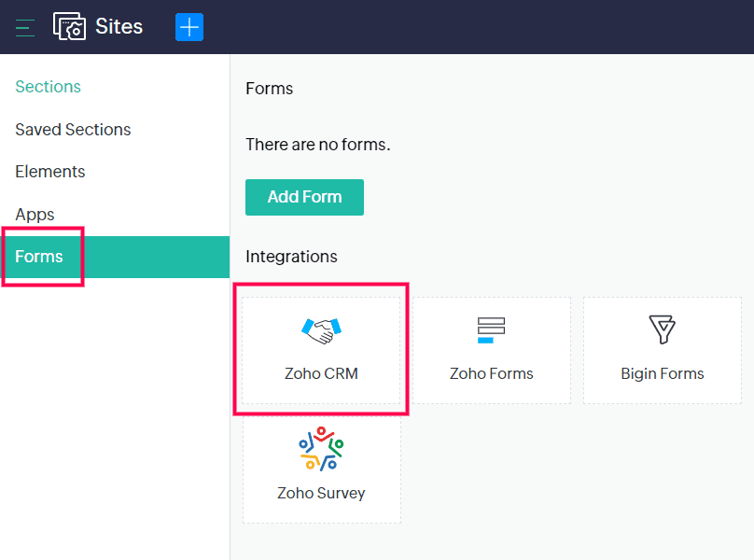Click the Sites title text in header
The width and height of the screenshot is (754, 560).
click(119, 27)
